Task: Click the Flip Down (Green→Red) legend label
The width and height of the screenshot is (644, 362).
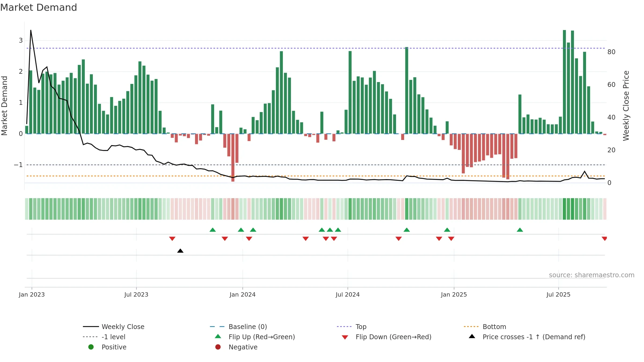Action: point(393,337)
